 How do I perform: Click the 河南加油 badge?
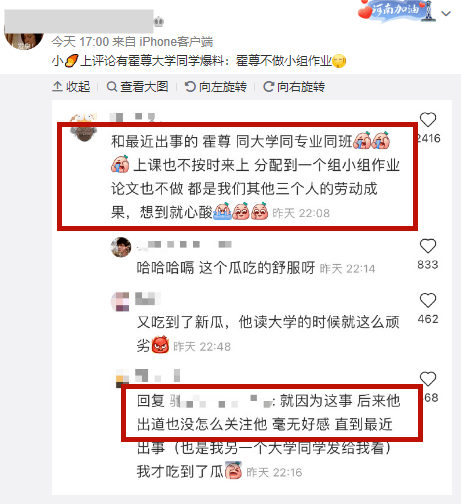395,11
